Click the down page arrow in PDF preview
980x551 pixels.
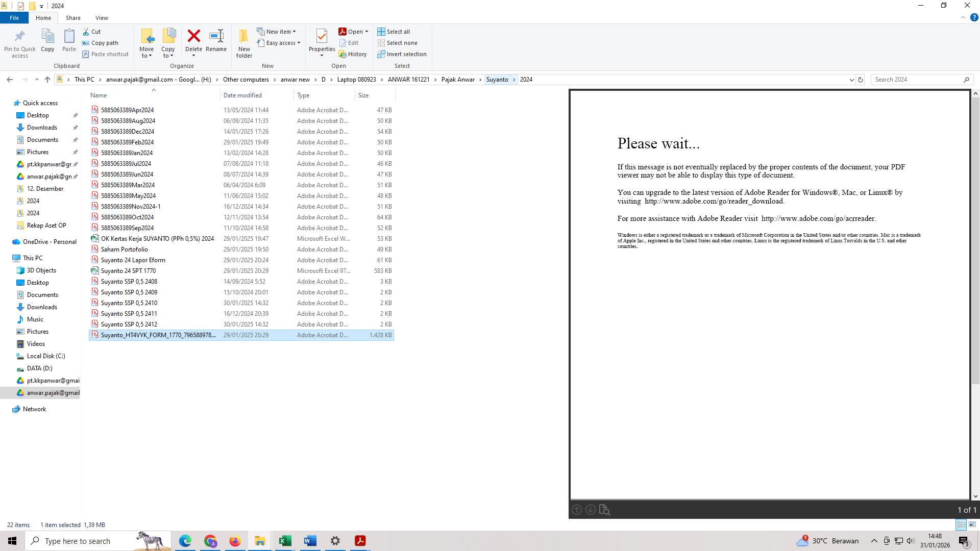tap(590, 509)
